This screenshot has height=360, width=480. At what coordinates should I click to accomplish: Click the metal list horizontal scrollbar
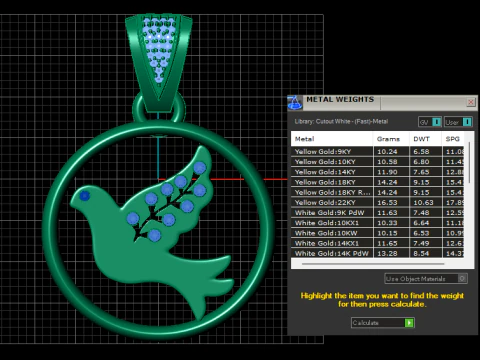pyautogui.click(x=373, y=264)
